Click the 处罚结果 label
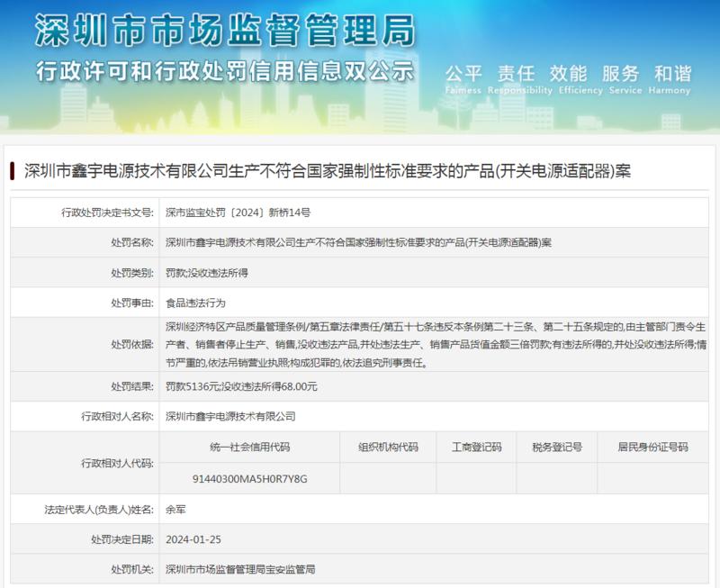This screenshot has width=720, height=588. 132,386
